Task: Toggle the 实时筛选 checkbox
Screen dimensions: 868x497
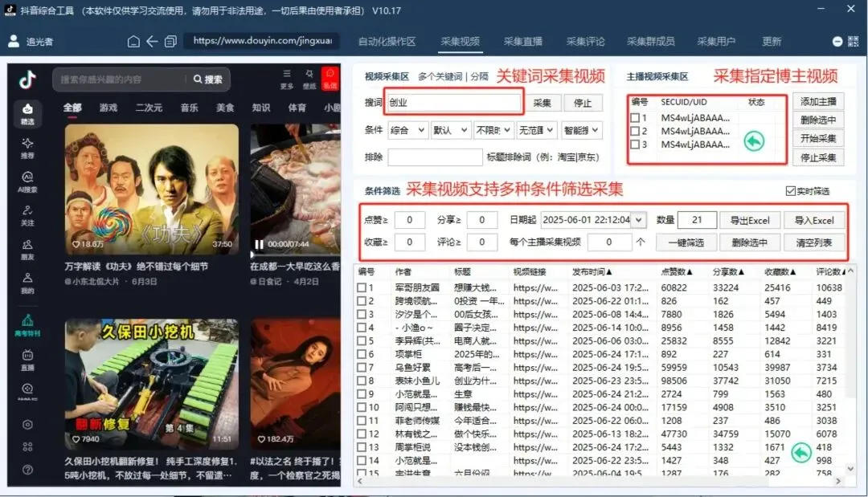Action: click(x=791, y=191)
